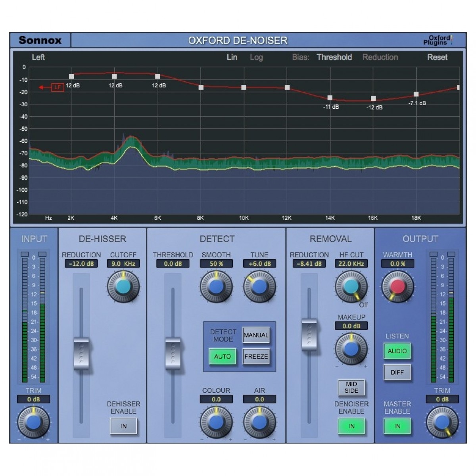Viewport: 476px width, 476px height.
Task: Click the Detect Tune knob
Action: point(259,287)
